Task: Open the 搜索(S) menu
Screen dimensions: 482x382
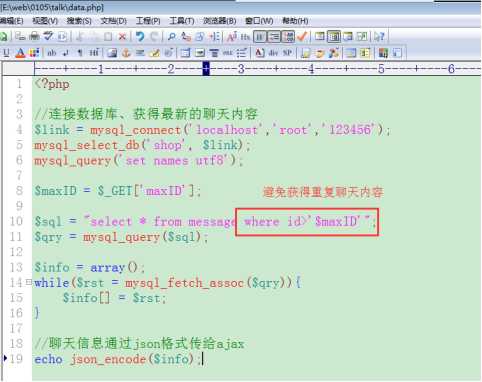Action: 79,21
